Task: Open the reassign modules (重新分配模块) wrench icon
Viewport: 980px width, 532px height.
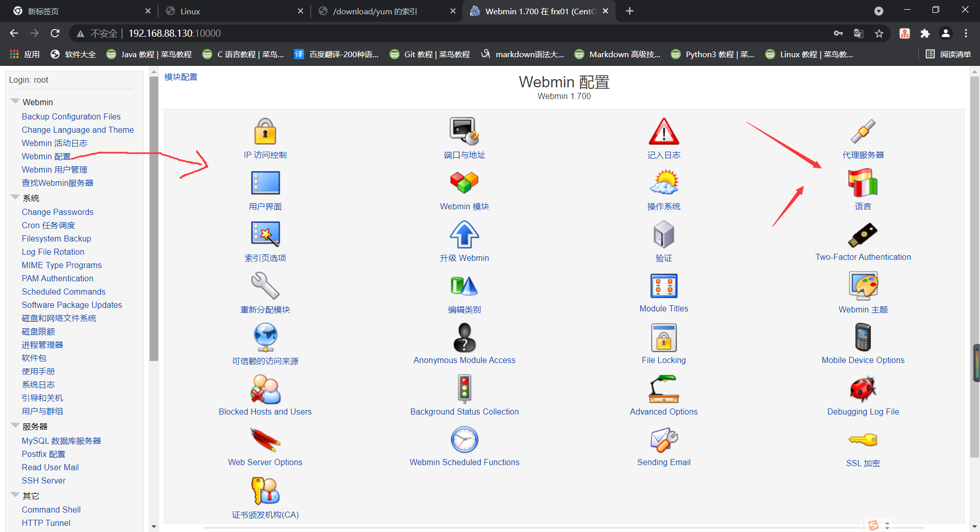Action: click(265, 285)
